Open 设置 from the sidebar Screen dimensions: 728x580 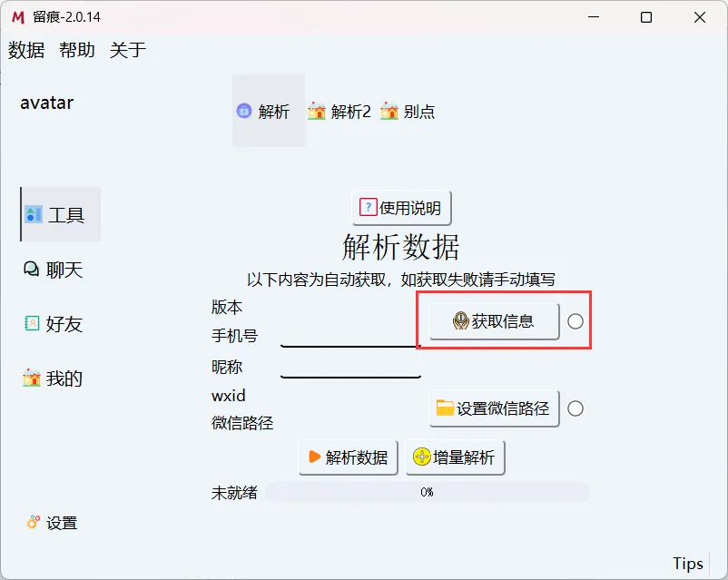pos(52,523)
